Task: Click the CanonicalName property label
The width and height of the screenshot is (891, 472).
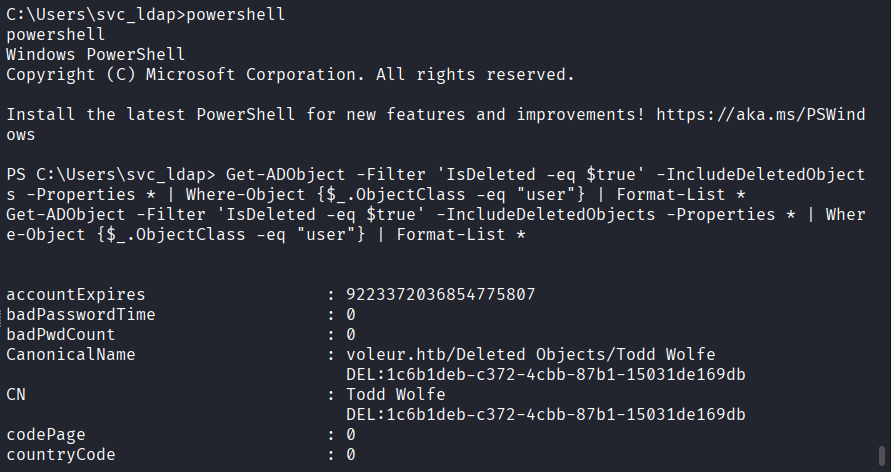Action: click(x=71, y=354)
